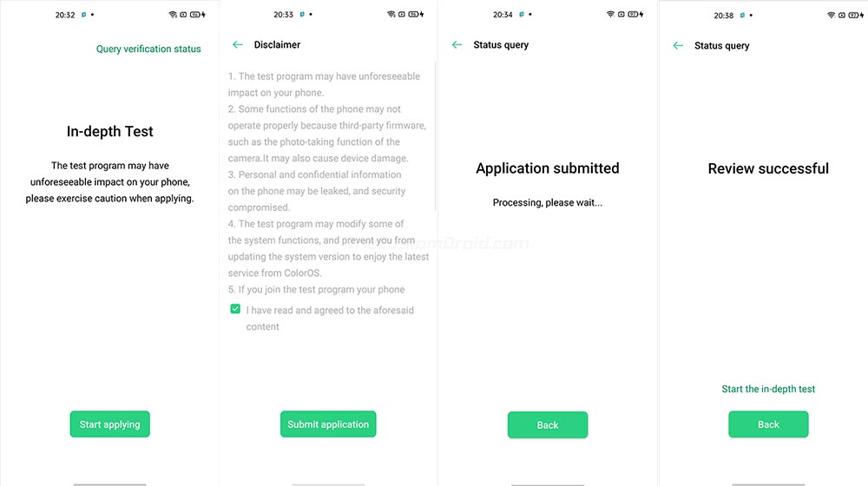Tap Start the in-depth test link
The image size is (868, 486).
click(x=768, y=389)
